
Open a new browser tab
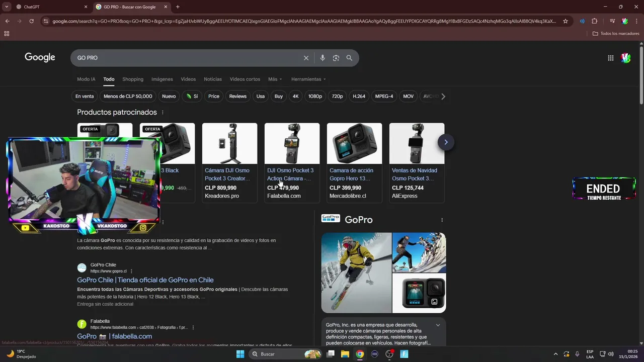(x=178, y=7)
